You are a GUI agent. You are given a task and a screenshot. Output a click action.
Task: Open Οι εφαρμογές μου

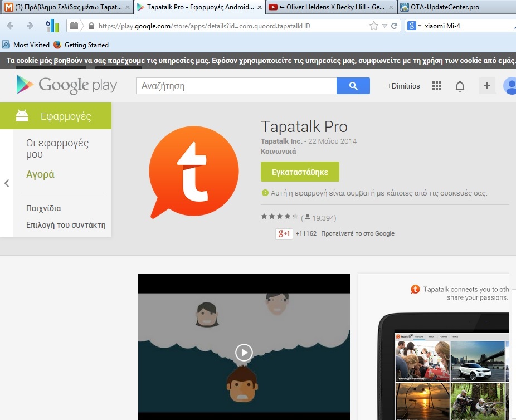57,148
